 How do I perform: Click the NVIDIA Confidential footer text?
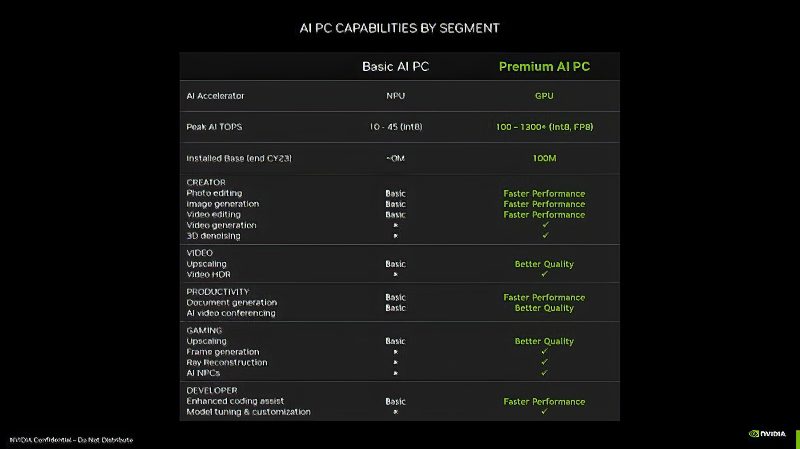[x=71, y=440]
